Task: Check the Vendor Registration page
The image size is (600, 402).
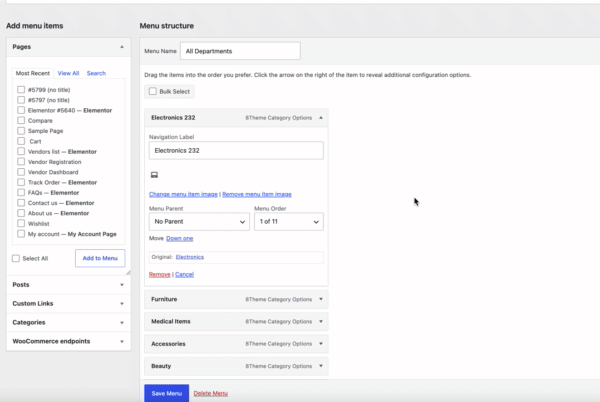Action: coord(21,162)
